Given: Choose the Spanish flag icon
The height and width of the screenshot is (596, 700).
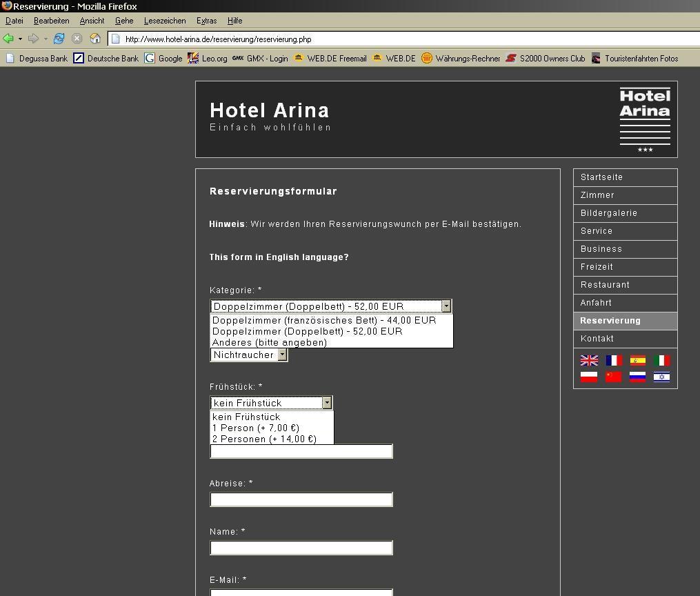Looking at the screenshot, I should [637, 360].
